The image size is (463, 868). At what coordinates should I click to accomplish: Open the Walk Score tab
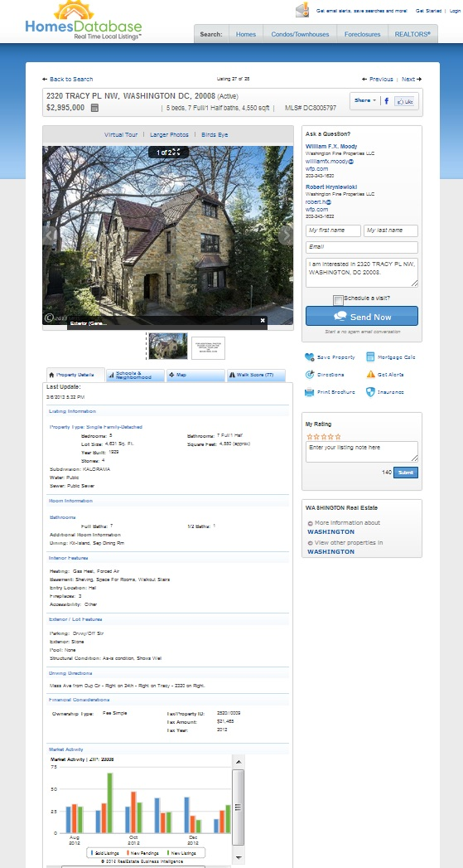point(256,376)
